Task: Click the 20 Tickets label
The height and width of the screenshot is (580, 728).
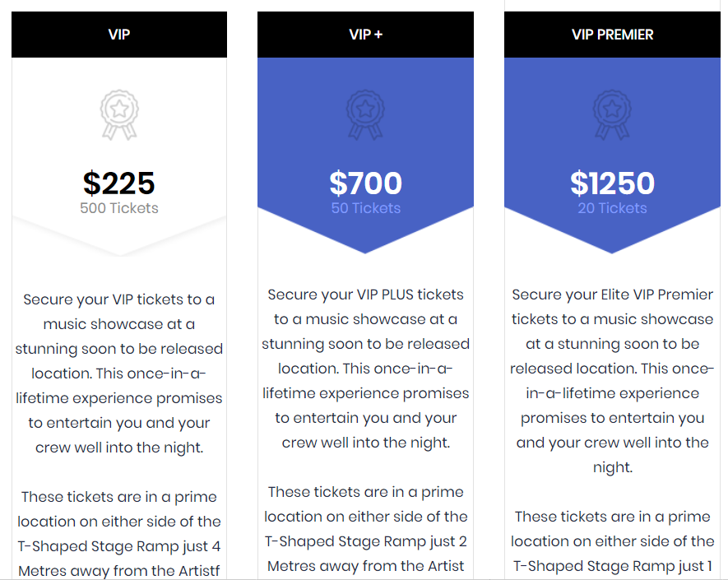Action: pos(612,208)
